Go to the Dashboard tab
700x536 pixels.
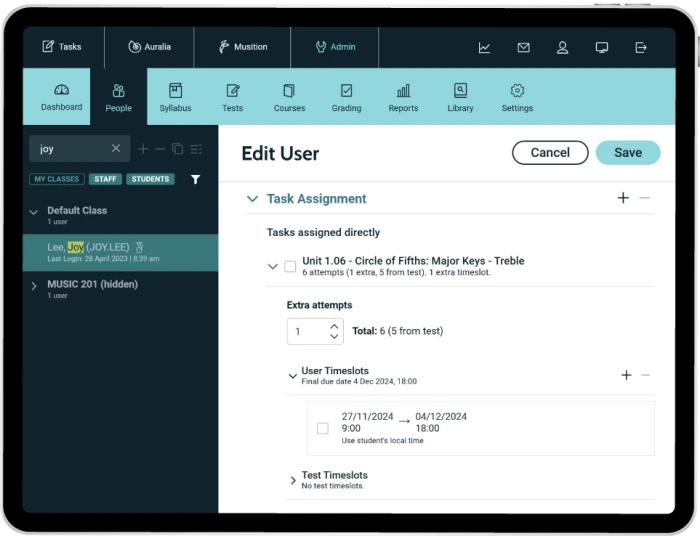(61, 97)
